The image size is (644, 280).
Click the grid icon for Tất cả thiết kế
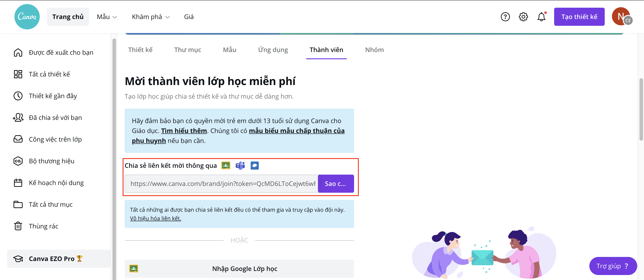pos(18,74)
